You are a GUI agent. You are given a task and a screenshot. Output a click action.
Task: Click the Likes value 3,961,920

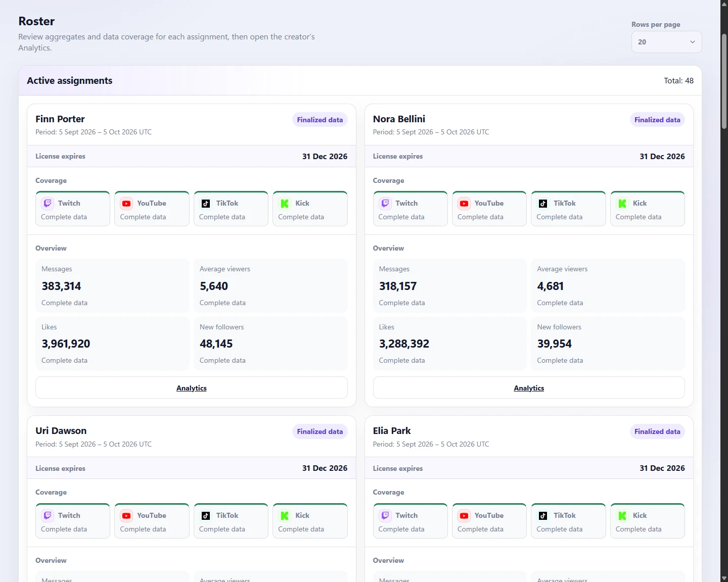[66, 344]
